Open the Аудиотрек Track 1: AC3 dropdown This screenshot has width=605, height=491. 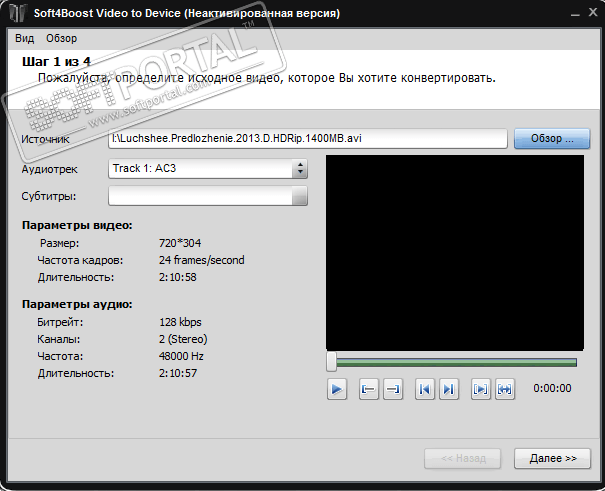point(208,169)
